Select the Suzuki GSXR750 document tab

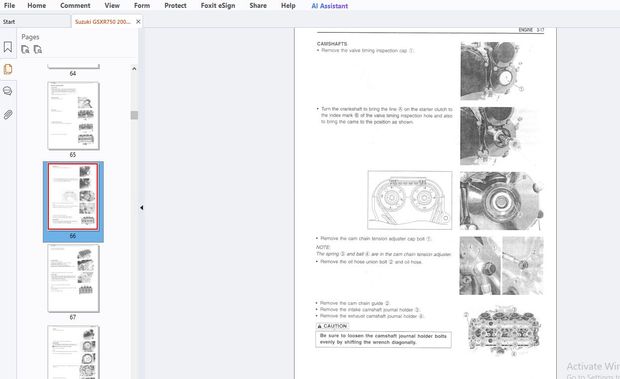click(x=102, y=22)
